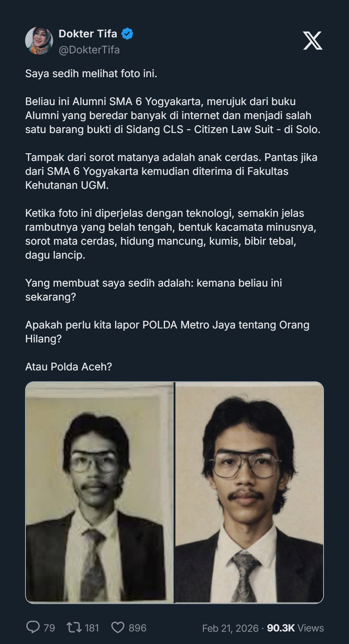This screenshot has width=349, height=644.
Task: Like the post with heart icon
Action: pos(118,628)
